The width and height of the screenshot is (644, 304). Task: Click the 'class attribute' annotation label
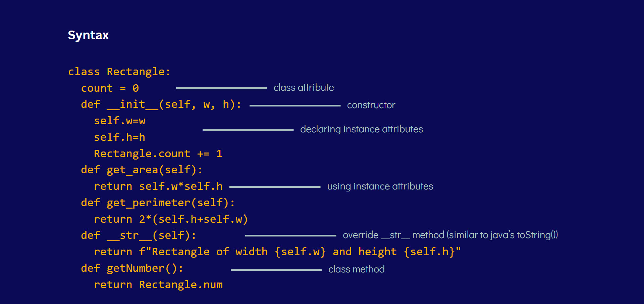click(x=304, y=88)
